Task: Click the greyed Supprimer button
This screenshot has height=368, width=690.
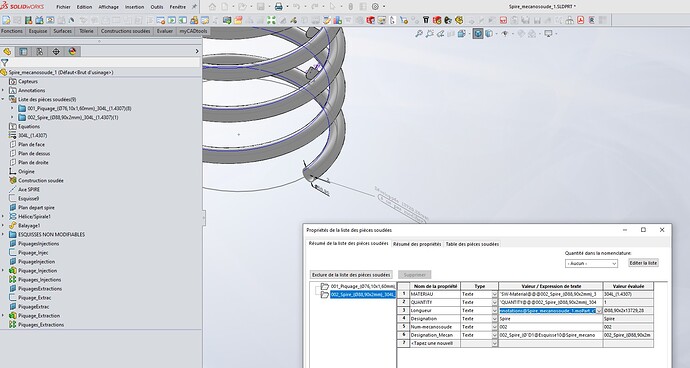Action: click(415, 275)
